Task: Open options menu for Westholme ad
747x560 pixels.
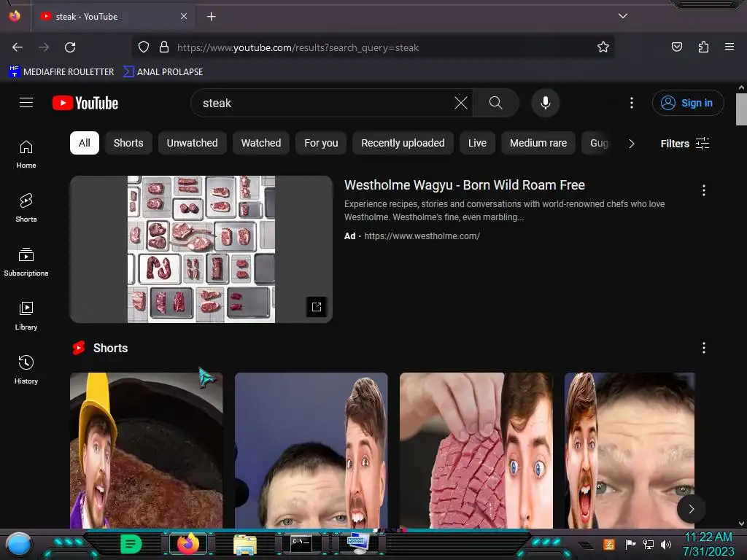Action: [704, 190]
